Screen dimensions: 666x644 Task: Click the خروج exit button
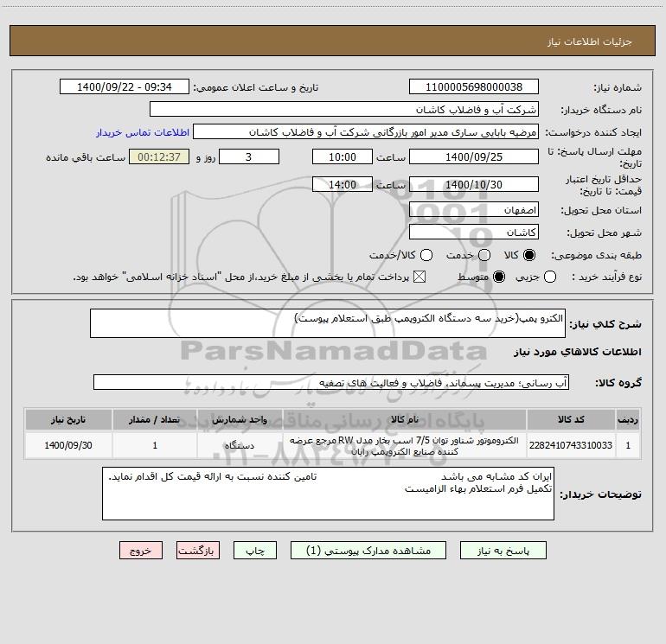[141, 551]
